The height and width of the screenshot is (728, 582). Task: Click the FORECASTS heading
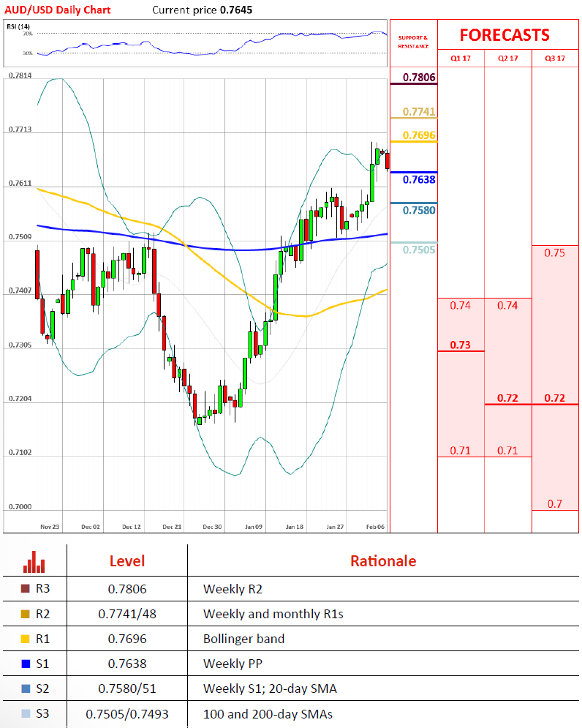click(504, 35)
